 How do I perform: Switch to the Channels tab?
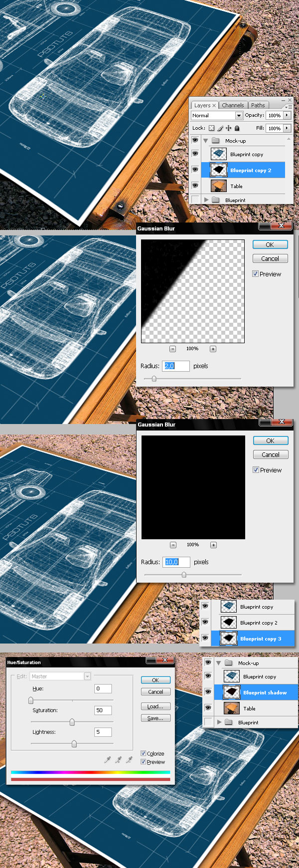coord(233,105)
